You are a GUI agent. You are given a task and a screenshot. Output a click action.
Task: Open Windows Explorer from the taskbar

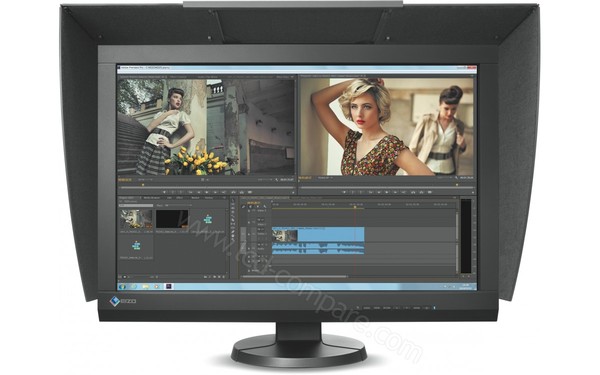point(145,286)
